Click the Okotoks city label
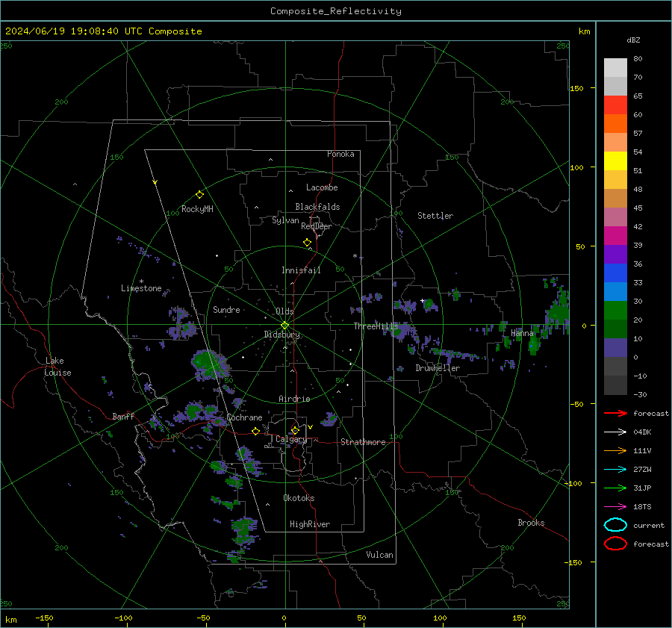 coord(299,498)
